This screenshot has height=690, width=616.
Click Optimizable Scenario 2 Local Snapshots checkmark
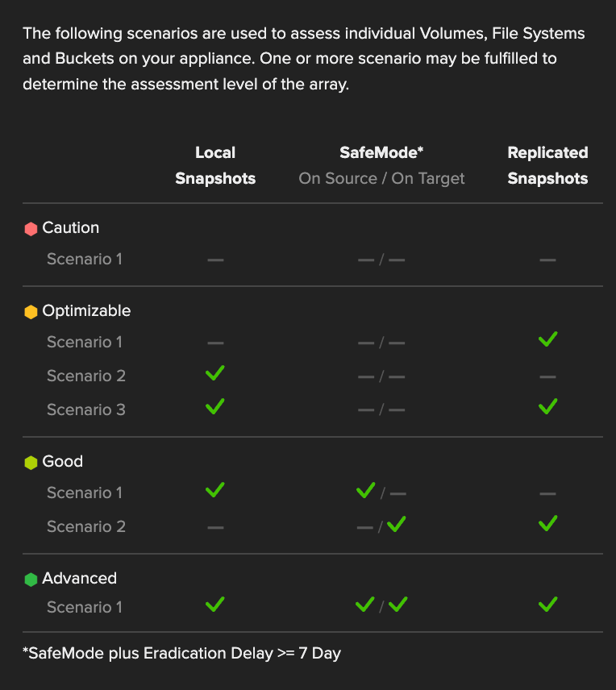tap(215, 372)
